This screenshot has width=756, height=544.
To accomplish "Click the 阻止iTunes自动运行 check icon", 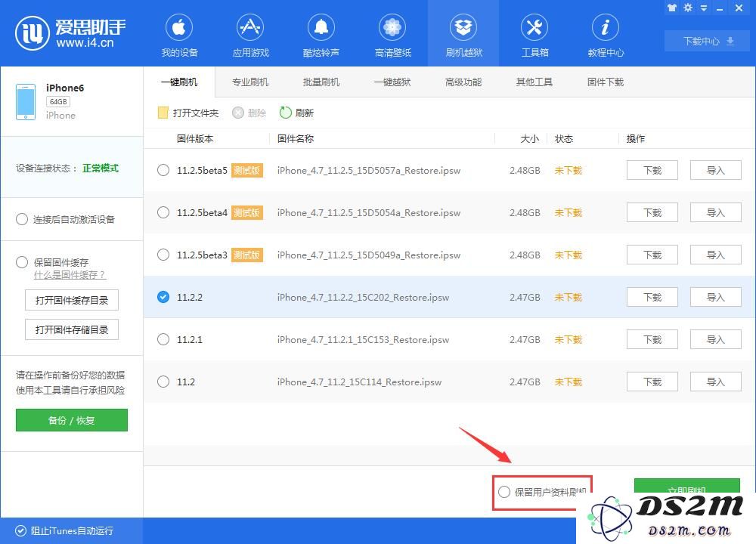I will (20, 531).
